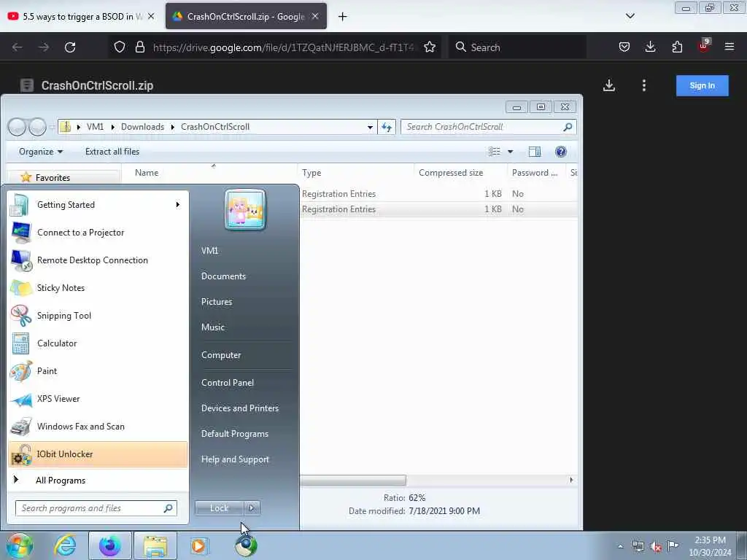Screen dimensions: 747x560
Task: Click the Lock button
Action: click(x=219, y=508)
